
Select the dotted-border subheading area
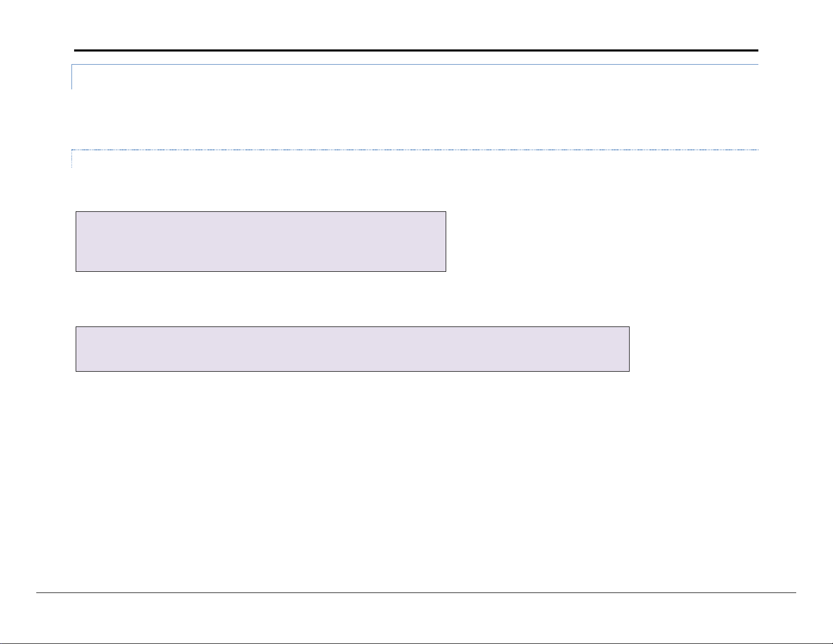pyautogui.click(x=415, y=159)
